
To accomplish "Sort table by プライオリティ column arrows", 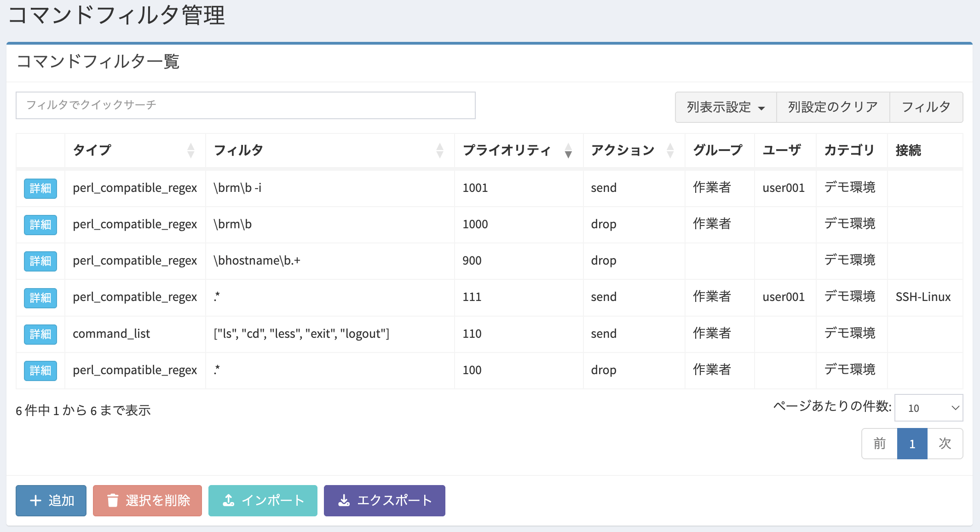I will [568, 150].
